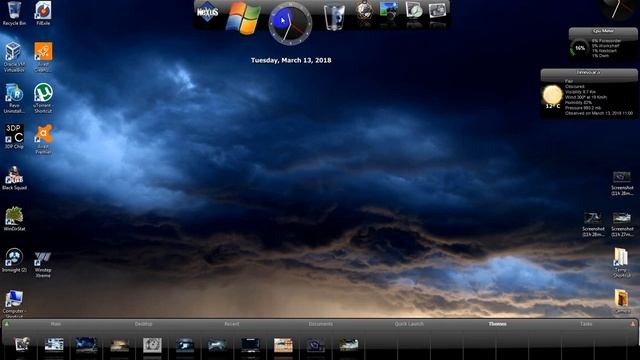This screenshot has height=360, width=640.
Task: Switch to the Desktop shelf tab
Action: [143, 324]
